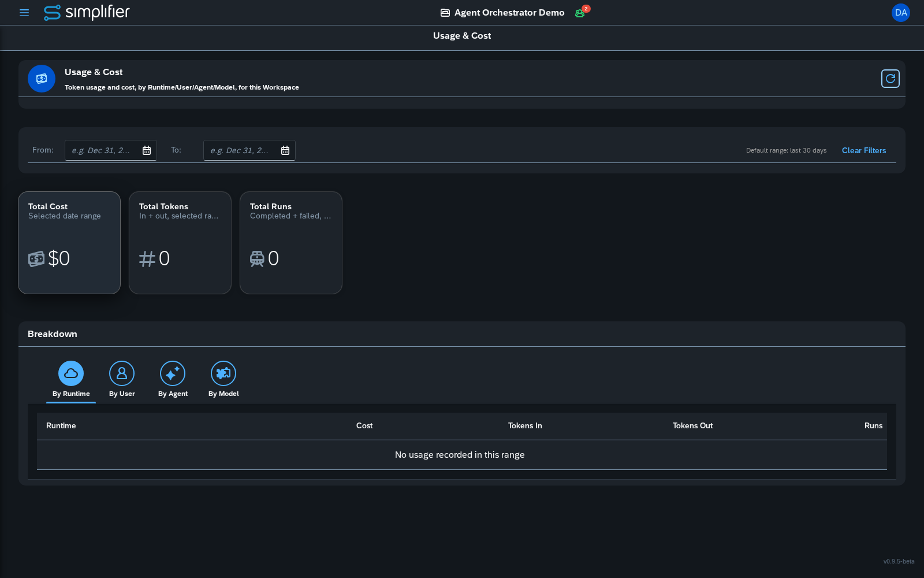Click Clear Filters
This screenshot has height=578, width=924.
pos(864,150)
